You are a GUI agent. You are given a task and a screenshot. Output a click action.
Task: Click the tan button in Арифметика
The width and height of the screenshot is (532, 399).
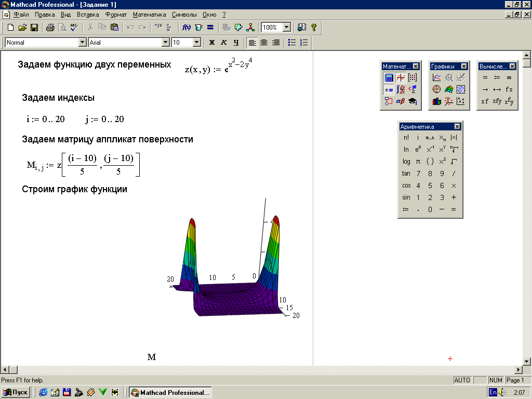406,174
